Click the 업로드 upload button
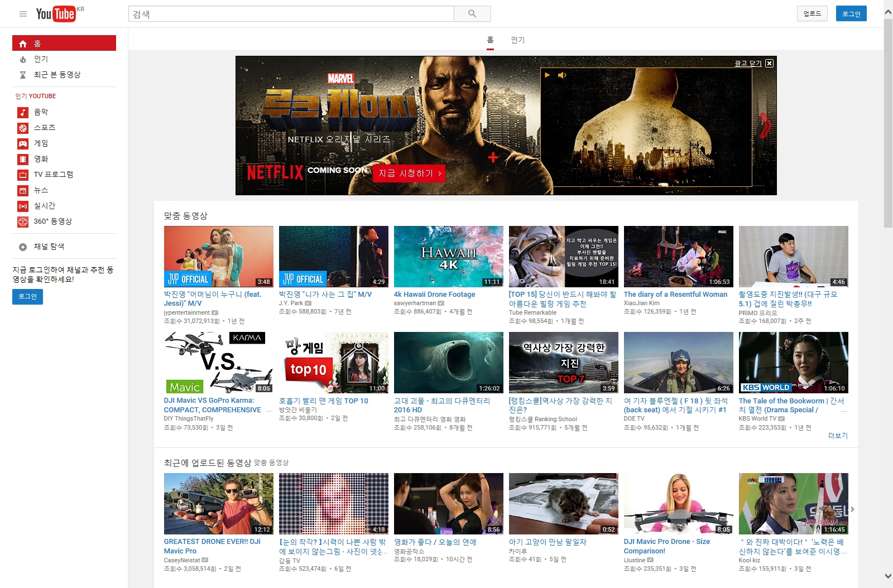Viewport: 893px width, 588px height. pos(812,14)
